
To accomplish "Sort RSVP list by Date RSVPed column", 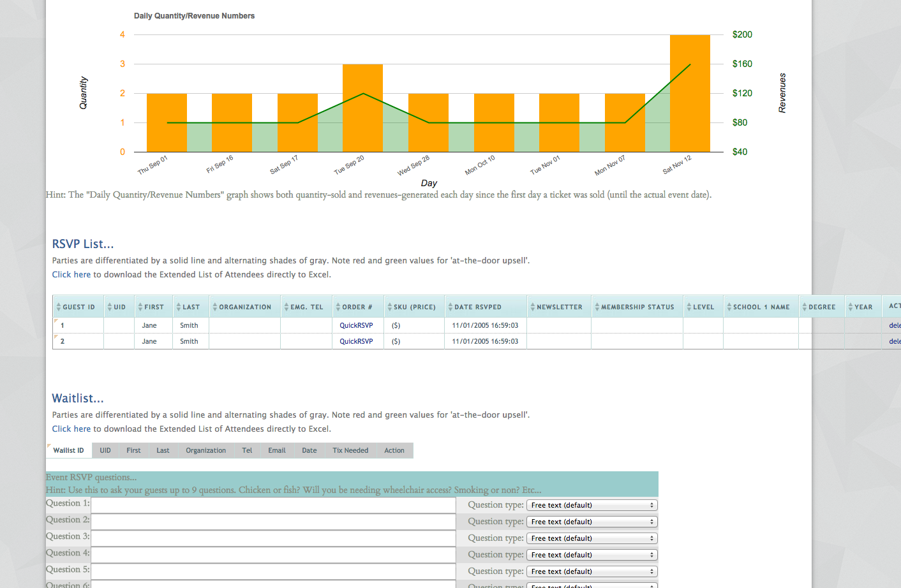I will [x=486, y=307].
